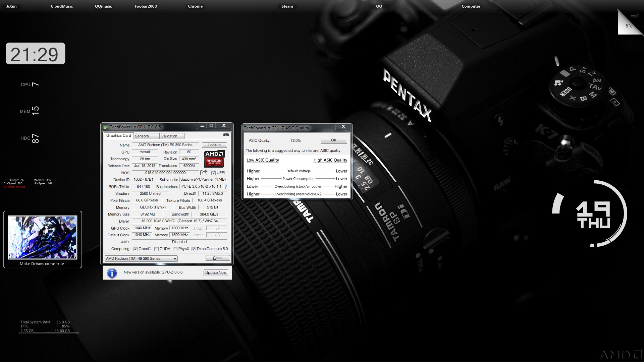Screen dimensions: 644x362
Task: Open JiXun launcher shortcut
Action: pyautogui.click(x=11, y=6)
